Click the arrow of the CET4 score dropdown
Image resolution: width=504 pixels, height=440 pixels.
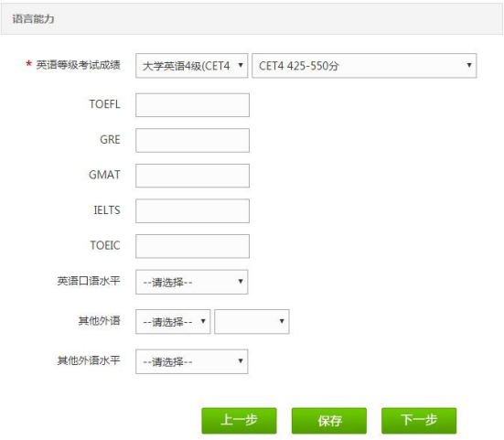click(469, 65)
